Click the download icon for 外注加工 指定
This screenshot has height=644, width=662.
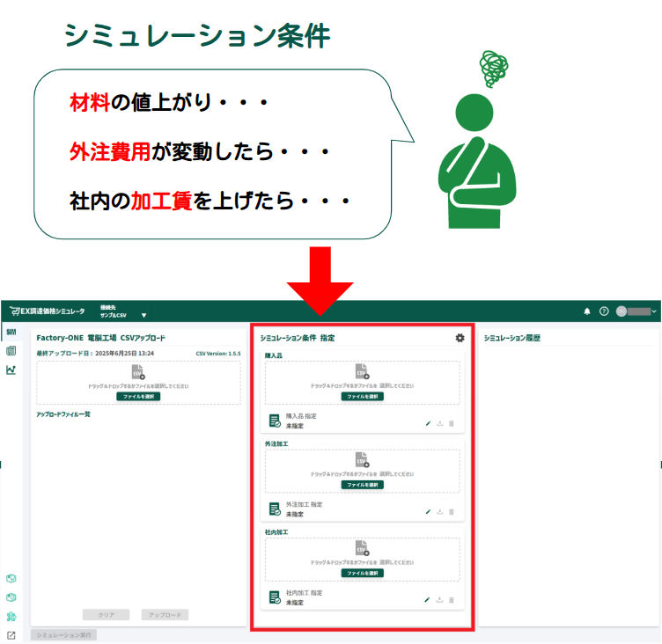coord(439,511)
